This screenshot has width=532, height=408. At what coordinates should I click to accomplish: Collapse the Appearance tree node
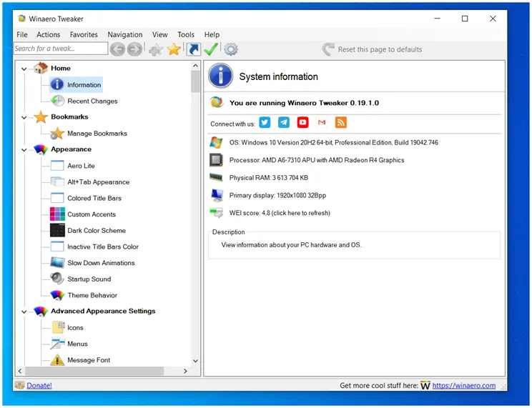pyautogui.click(x=24, y=150)
